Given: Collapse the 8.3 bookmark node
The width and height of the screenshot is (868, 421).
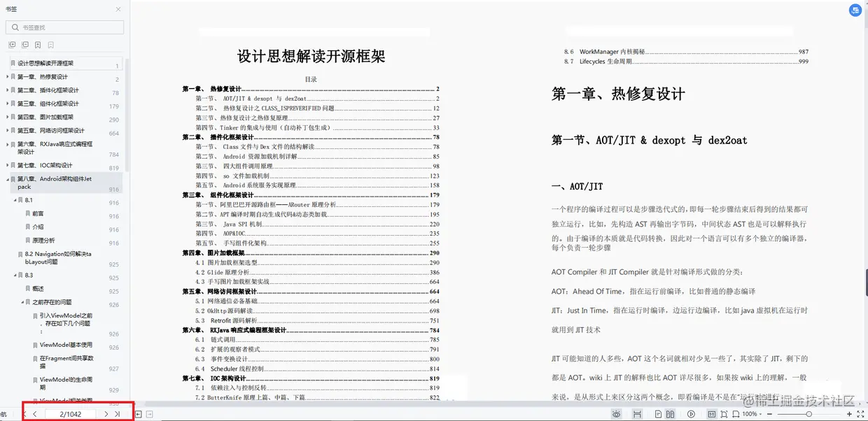Looking at the screenshot, I should pos(15,275).
